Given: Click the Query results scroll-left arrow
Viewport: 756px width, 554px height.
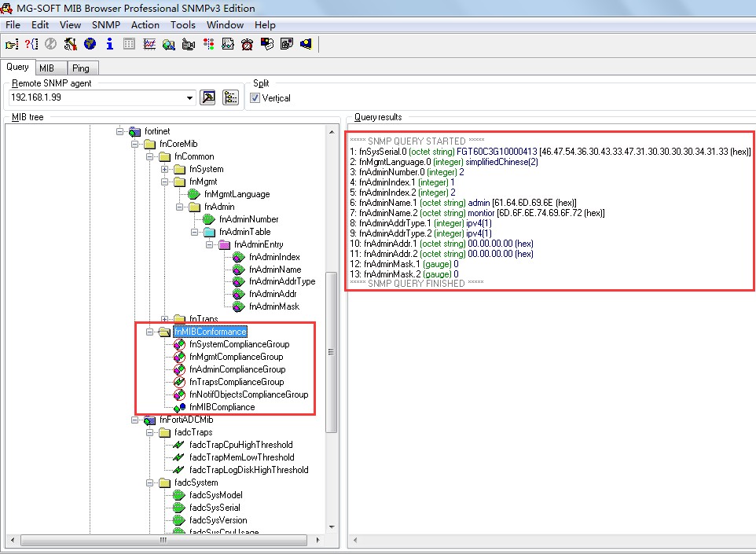Looking at the screenshot, I should pyautogui.click(x=355, y=540).
